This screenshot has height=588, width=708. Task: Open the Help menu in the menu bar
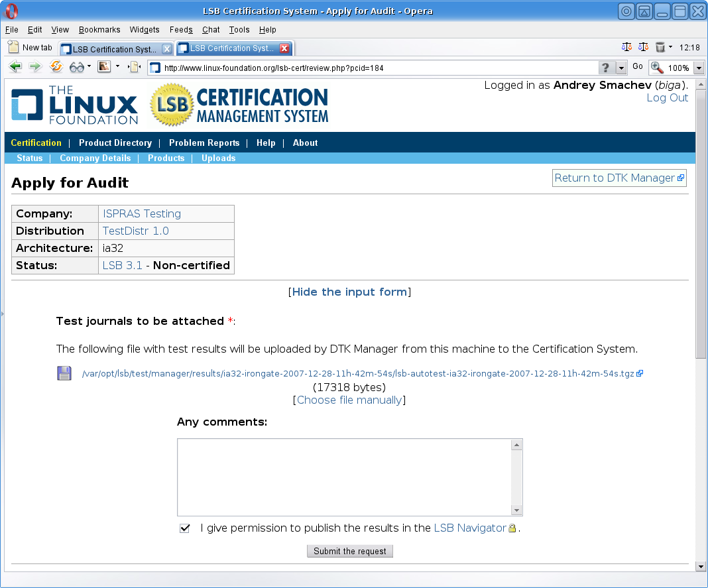pos(268,30)
